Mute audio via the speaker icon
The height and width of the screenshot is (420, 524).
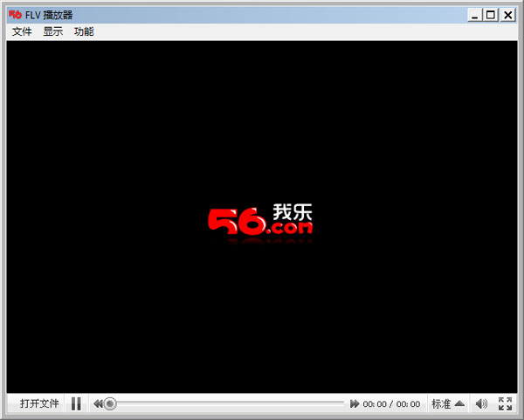tap(481, 404)
